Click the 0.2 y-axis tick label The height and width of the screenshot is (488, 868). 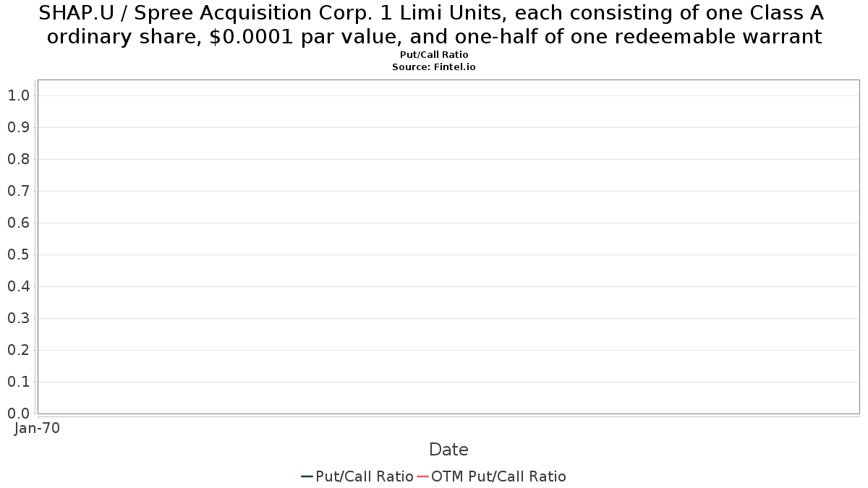tap(18, 350)
